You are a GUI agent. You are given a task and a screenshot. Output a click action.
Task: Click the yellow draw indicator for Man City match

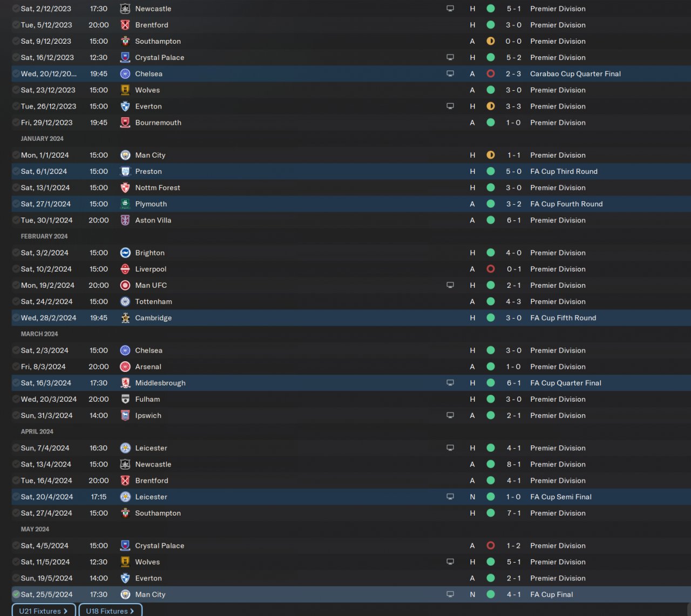(491, 155)
